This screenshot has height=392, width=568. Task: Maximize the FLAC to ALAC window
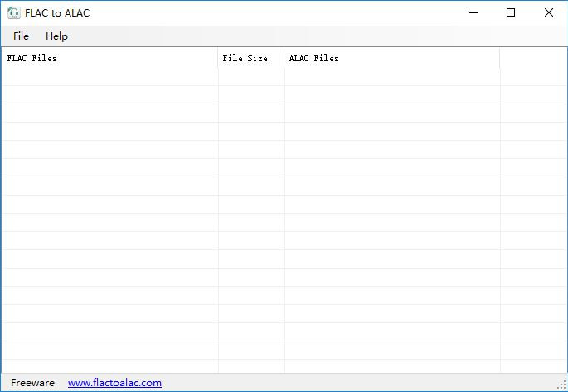click(x=511, y=12)
